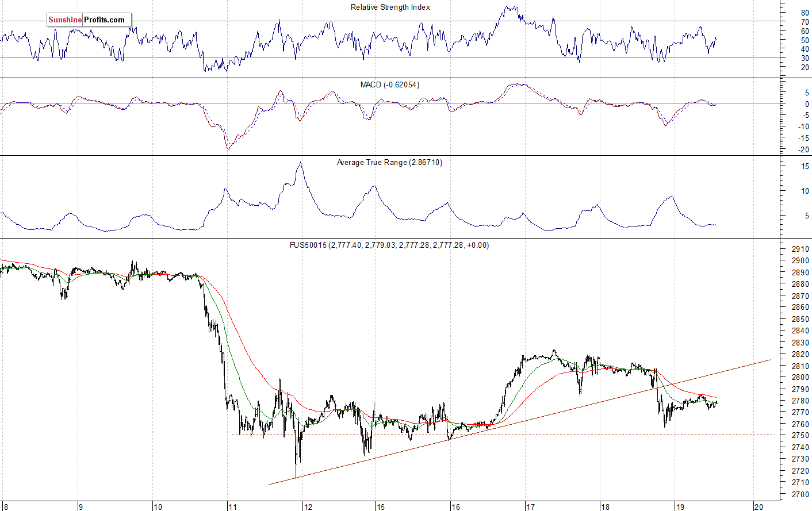Click date label 15 on time axis
This screenshot has width=812, height=511.
[x=380, y=507]
